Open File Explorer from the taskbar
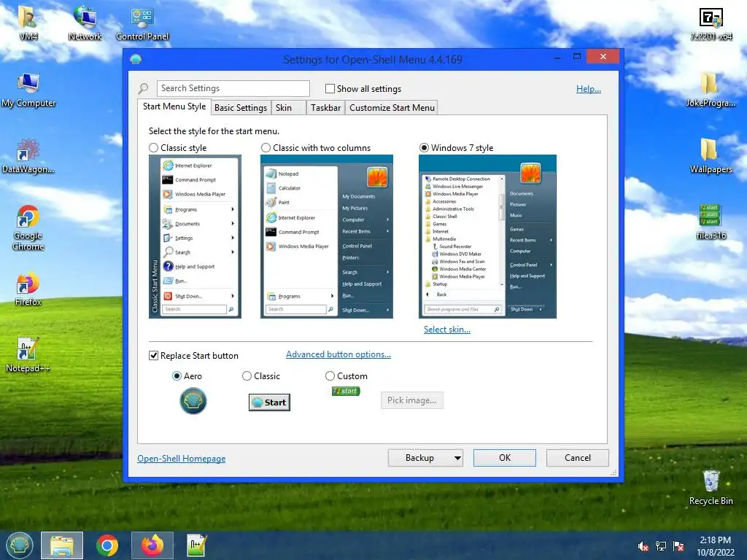Viewport: 747px width, 560px height. coord(62,545)
